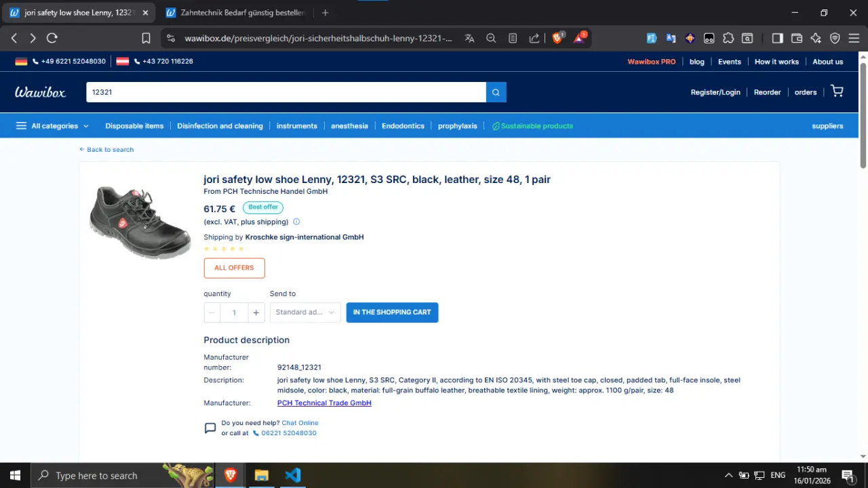Open the browser extensions puzzle icon

coord(728,39)
